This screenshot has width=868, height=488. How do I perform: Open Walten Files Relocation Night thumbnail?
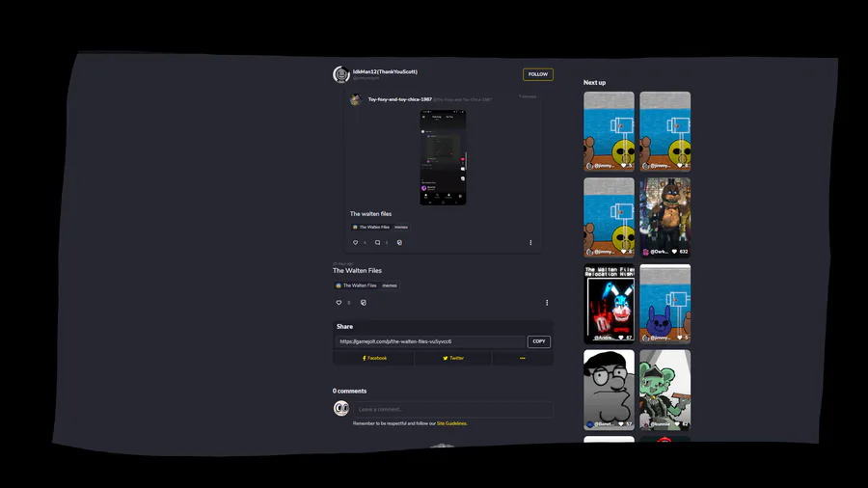(609, 304)
